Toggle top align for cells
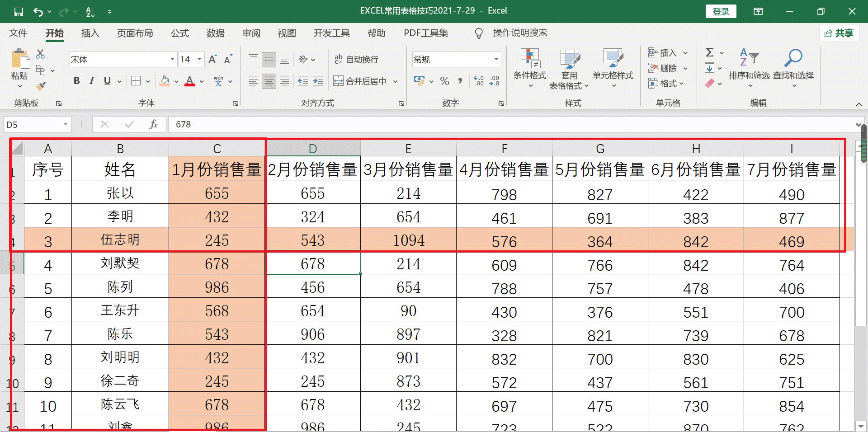 [254, 59]
